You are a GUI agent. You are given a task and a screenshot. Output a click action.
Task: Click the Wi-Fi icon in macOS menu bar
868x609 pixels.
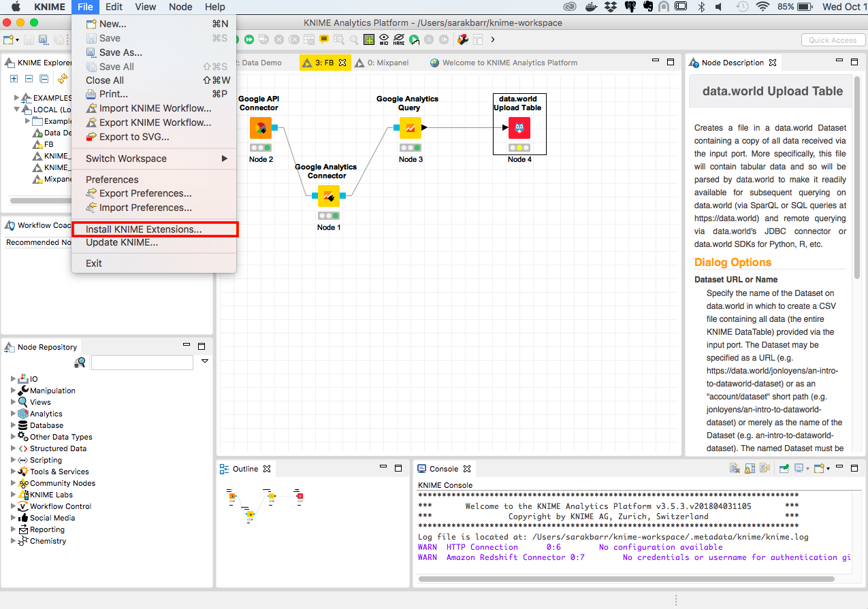point(762,7)
